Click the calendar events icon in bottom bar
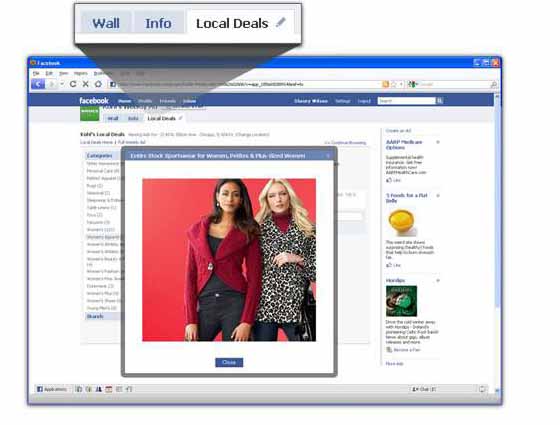Image resolution: width=560 pixels, height=425 pixels. (109, 389)
